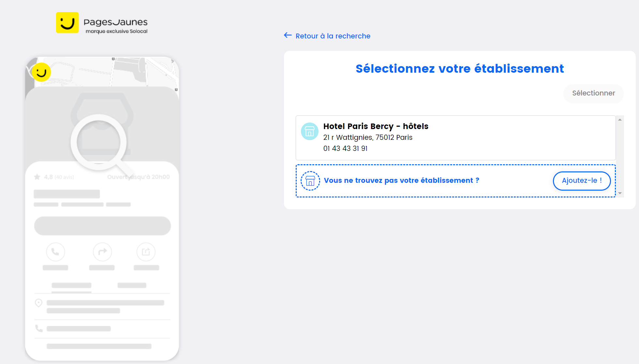Click the Hotel Paris Bercy storefront icon
Image resolution: width=639 pixels, height=364 pixels.
pyautogui.click(x=309, y=131)
